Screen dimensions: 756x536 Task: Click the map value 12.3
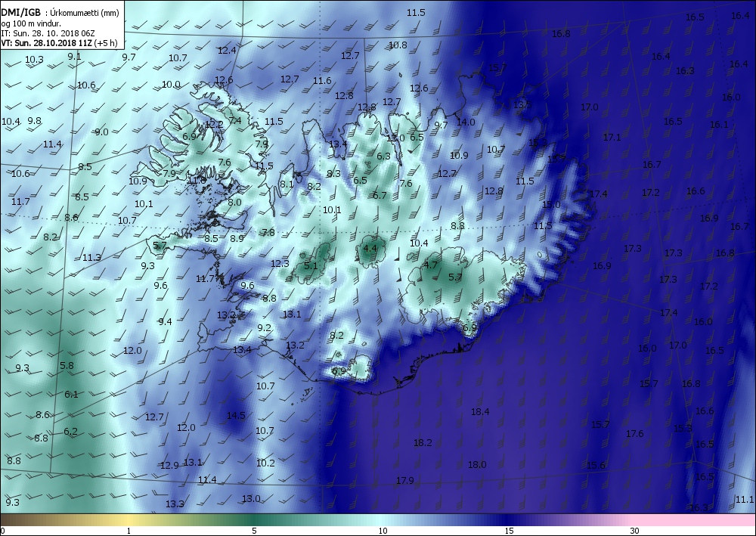click(280, 263)
